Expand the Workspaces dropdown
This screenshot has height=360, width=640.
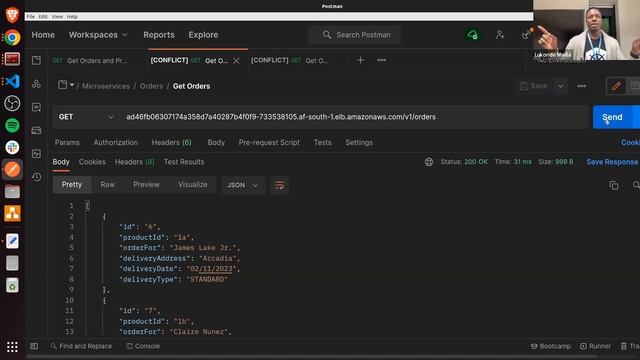(98, 35)
